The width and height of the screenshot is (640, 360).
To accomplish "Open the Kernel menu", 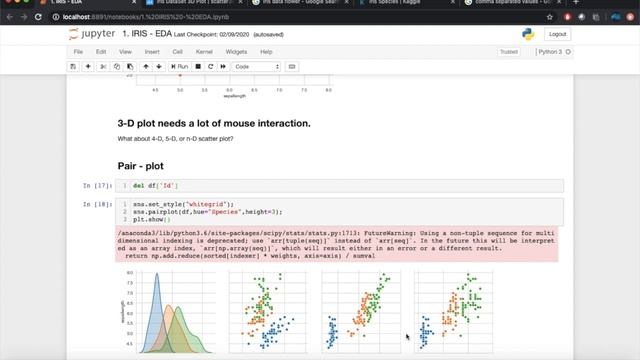I will (x=204, y=52).
